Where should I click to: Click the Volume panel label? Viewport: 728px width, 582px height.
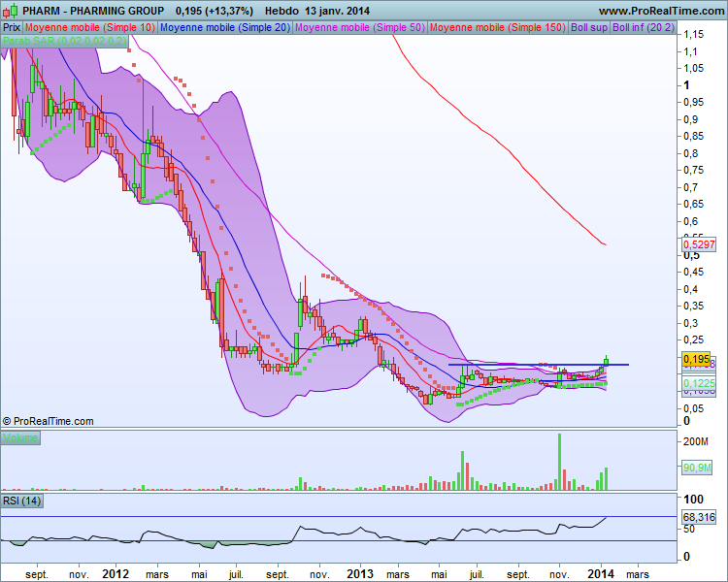(x=20, y=437)
